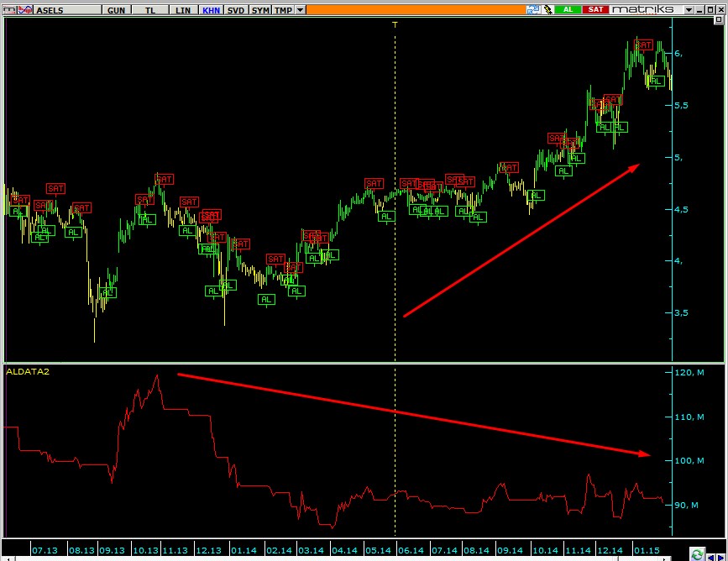Click the 01.15 date label
The width and height of the screenshot is (728, 561).
click(x=647, y=550)
